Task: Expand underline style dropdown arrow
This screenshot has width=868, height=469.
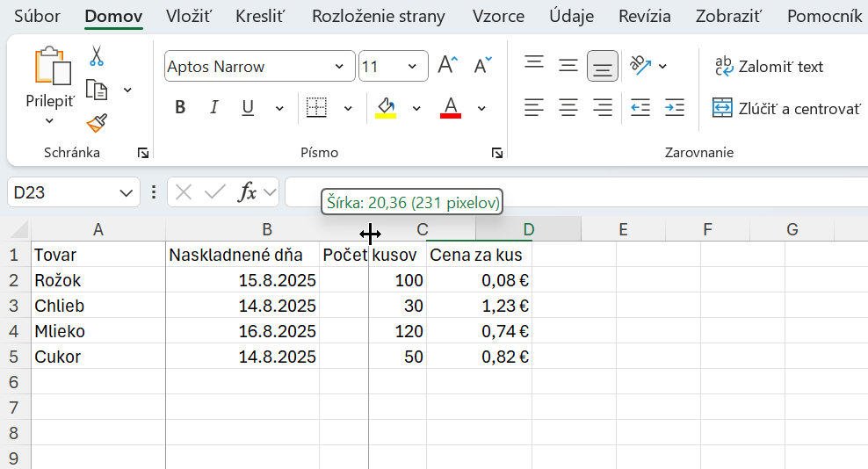Action: pyautogui.click(x=279, y=109)
